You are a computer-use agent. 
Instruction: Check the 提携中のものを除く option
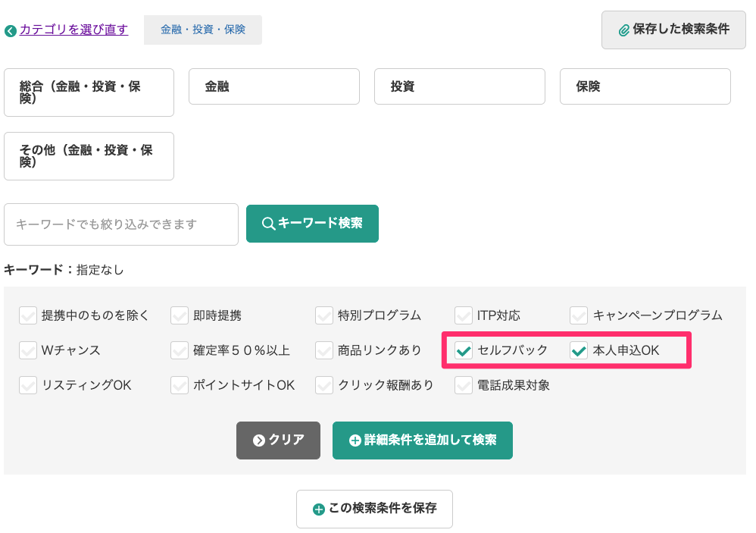pyautogui.click(x=28, y=315)
